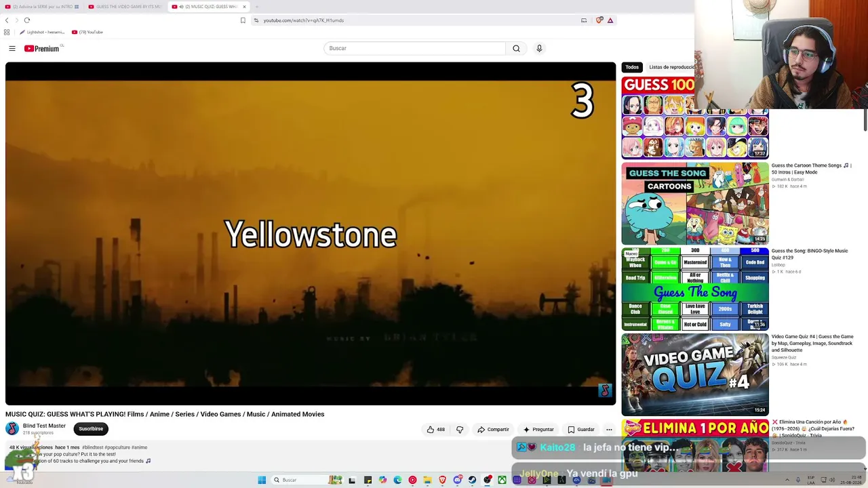Open the GUESS 100 anime characters thumbnail
The width and height of the screenshot is (868, 488).
coord(695,118)
